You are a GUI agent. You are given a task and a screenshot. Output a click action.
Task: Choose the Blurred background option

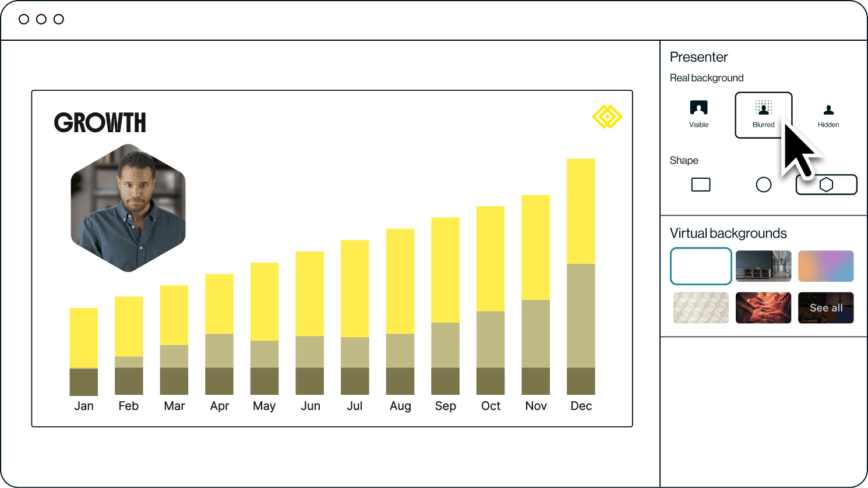tap(763, 115)
